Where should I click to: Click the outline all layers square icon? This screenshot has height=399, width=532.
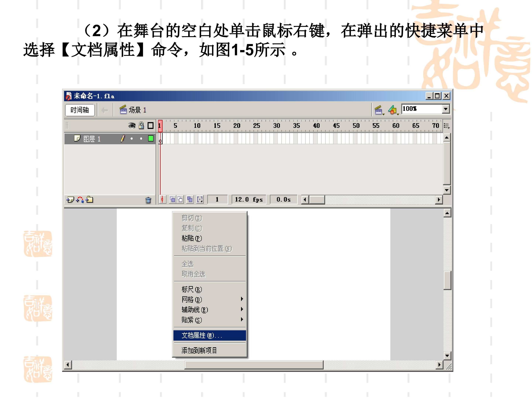pos(151,125)
